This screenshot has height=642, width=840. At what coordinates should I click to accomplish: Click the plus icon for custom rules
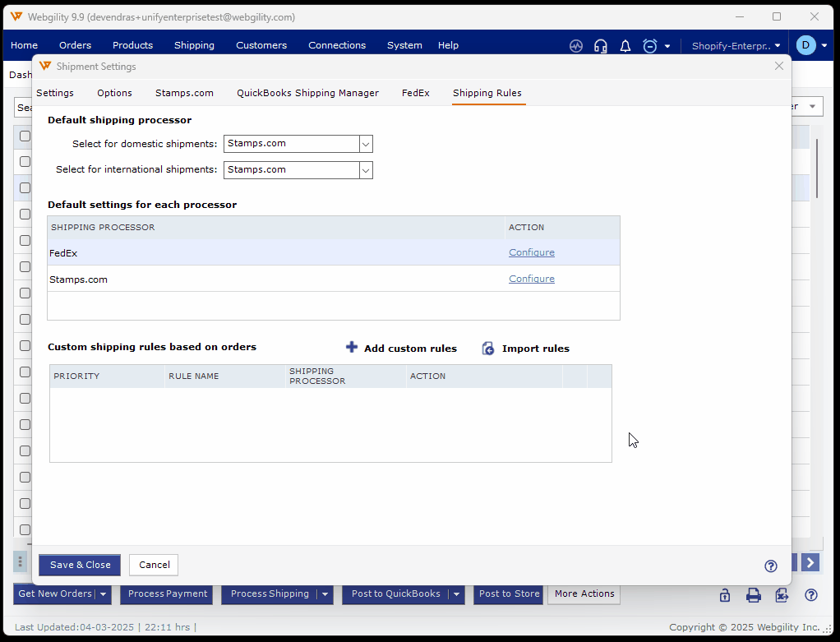pos(352,347)
